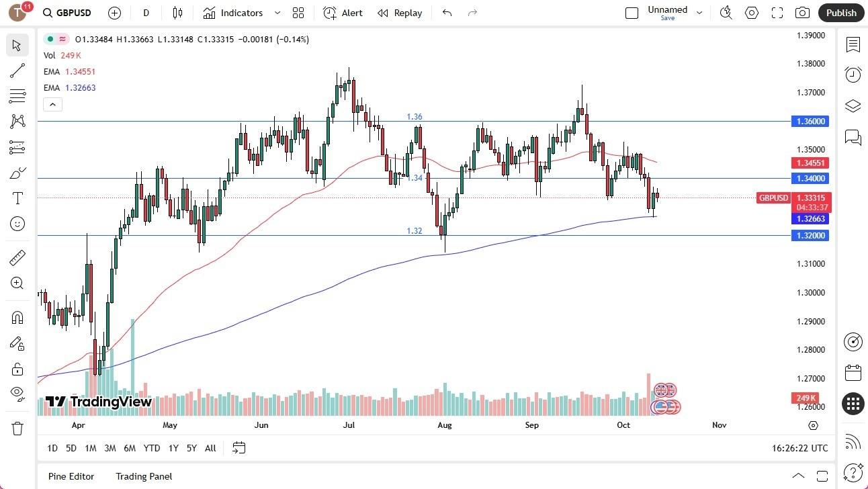The image size is (868, 489).
Task: Select the Text annotation tool
Action: click(17, 198)
